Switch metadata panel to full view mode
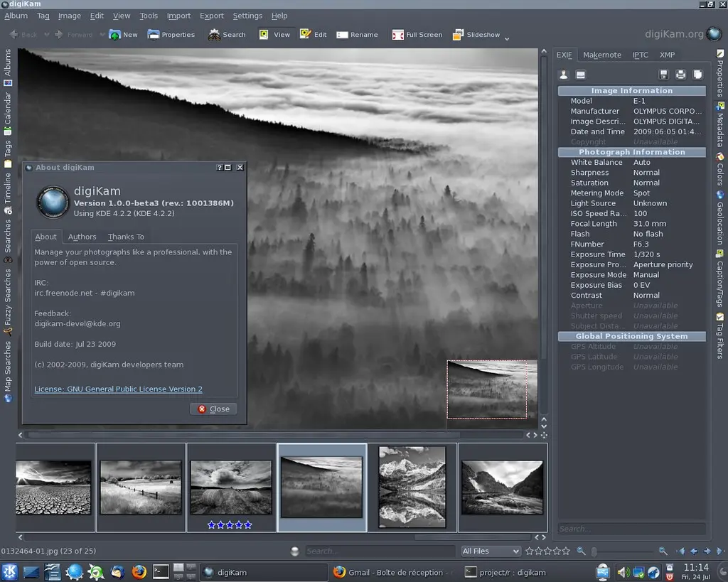 point(579,75)
